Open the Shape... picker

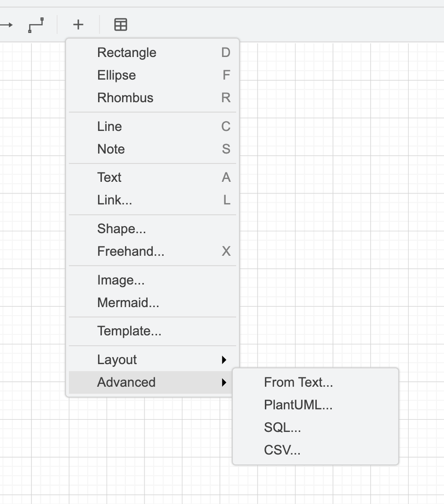click(x=122, y=229)
